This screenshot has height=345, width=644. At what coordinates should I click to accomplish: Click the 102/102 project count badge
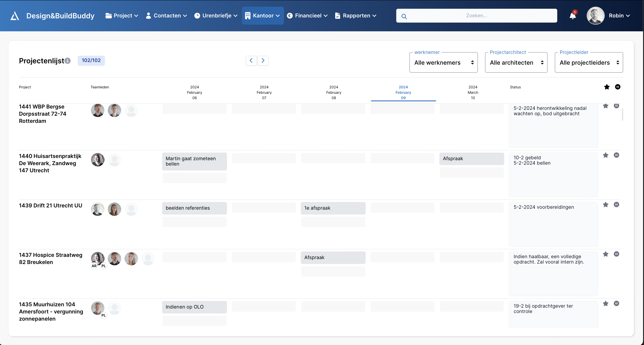[x=91, y=61]
